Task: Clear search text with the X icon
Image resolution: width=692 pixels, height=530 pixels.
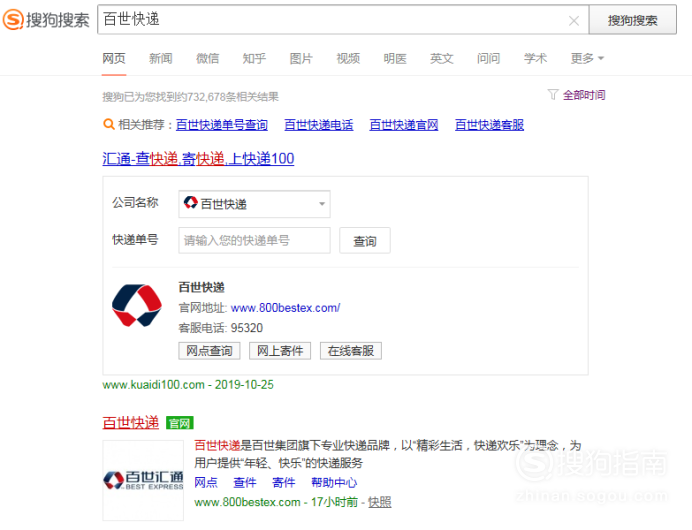Action: tap(574, 21)
